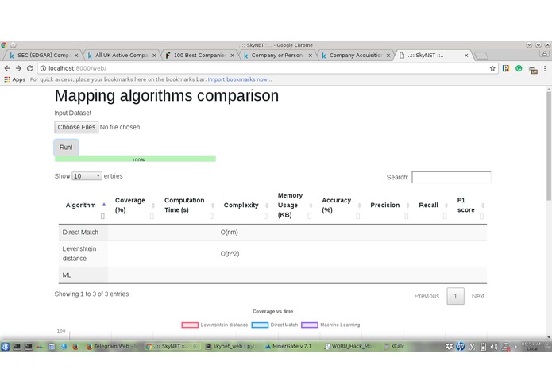Open the entries-per-page dropdown
Viewport: 552px width, 392px height.
click(87, 176)
